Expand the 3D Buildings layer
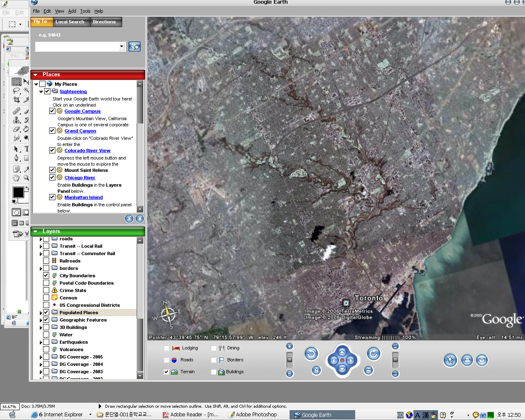Image resolution: width=525 pixels, height=420 pixels. pos(41,327)
